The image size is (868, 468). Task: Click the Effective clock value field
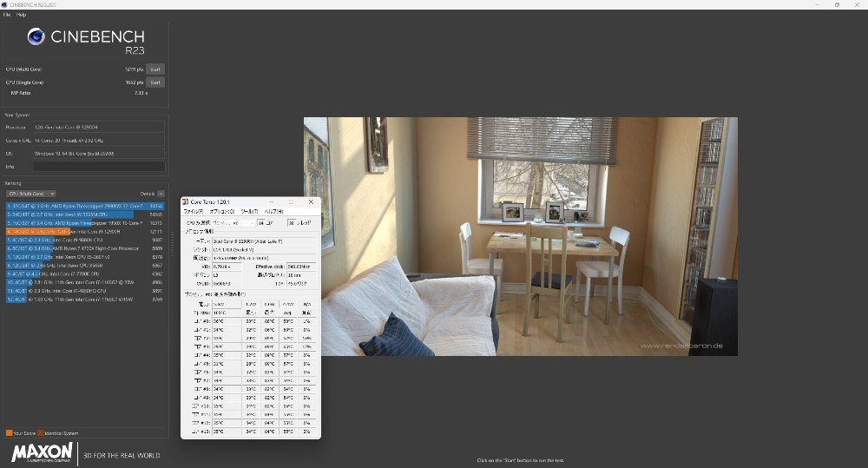pyautogui.click(x=301, y=267)
